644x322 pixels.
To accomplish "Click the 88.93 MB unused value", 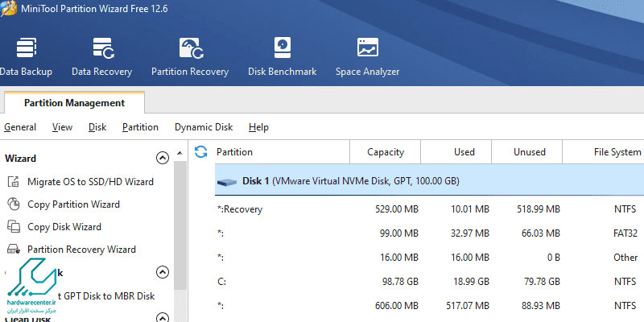I will coord(541,306).
